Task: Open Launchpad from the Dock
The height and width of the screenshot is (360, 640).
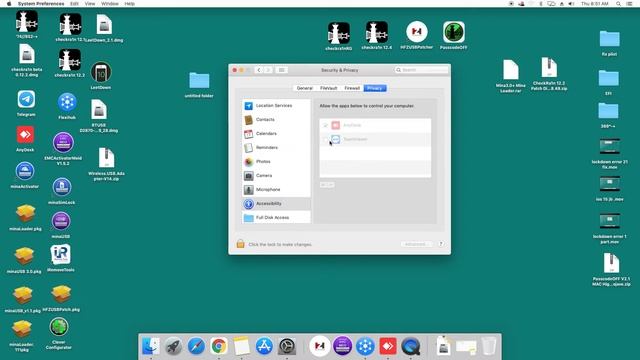Action: click(x=173, y=347)
